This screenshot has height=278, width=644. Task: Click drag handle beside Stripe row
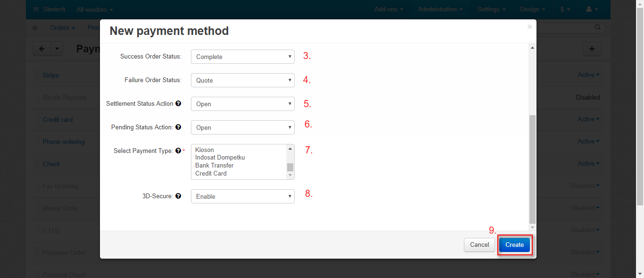pyautogui.click(x=37, y=75)
